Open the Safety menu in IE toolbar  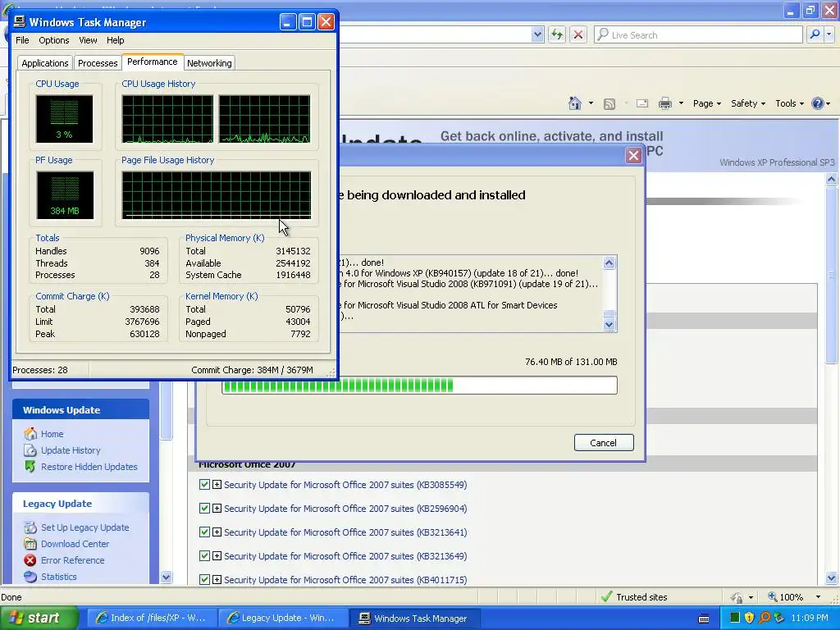click(x=748, y=103)
